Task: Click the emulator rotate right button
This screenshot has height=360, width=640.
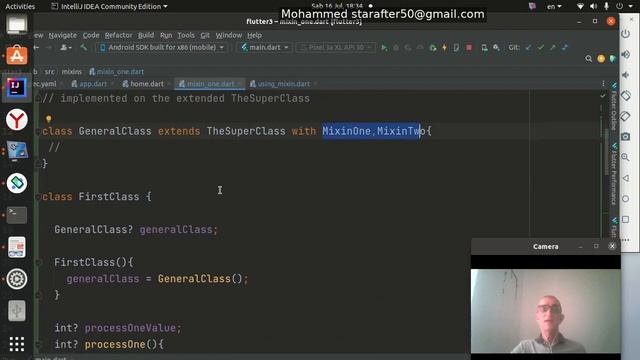Action: [x=625, y=116]
